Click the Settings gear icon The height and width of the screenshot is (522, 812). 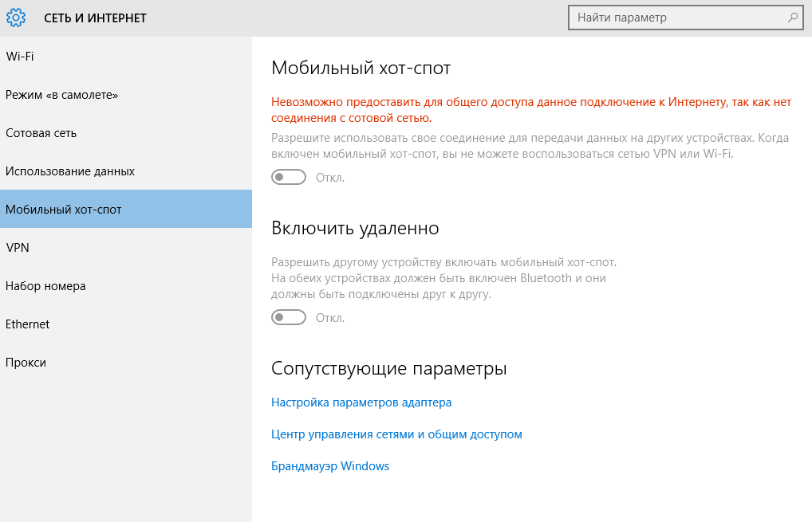click(x=16, y=18)
